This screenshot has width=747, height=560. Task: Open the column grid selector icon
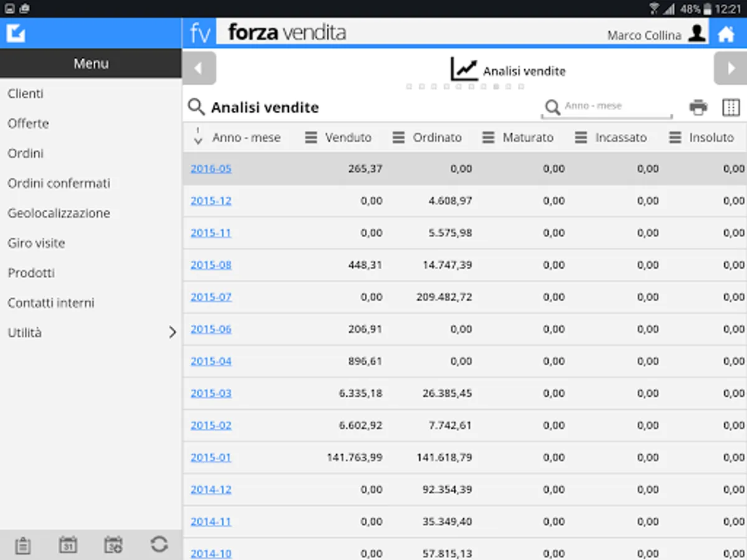click(731, 107)
